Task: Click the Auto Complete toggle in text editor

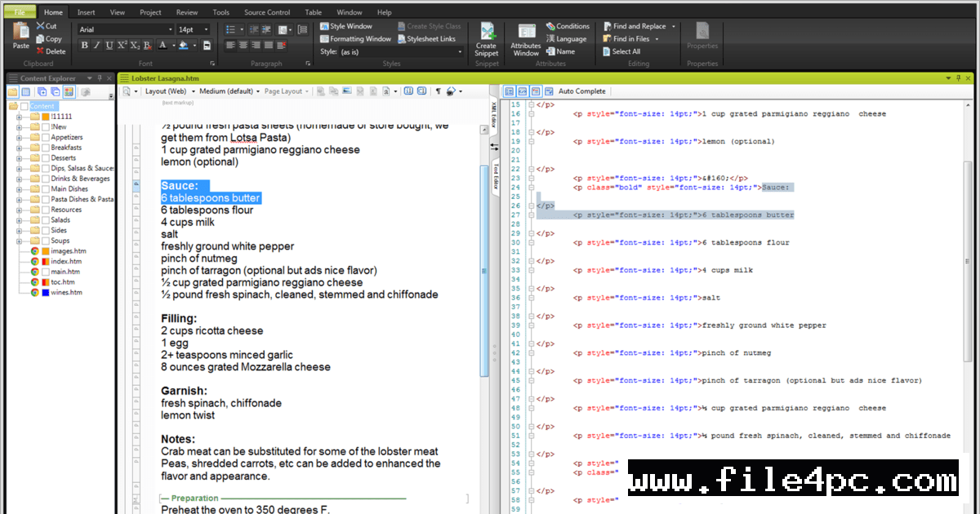Action: click(581, 91)
